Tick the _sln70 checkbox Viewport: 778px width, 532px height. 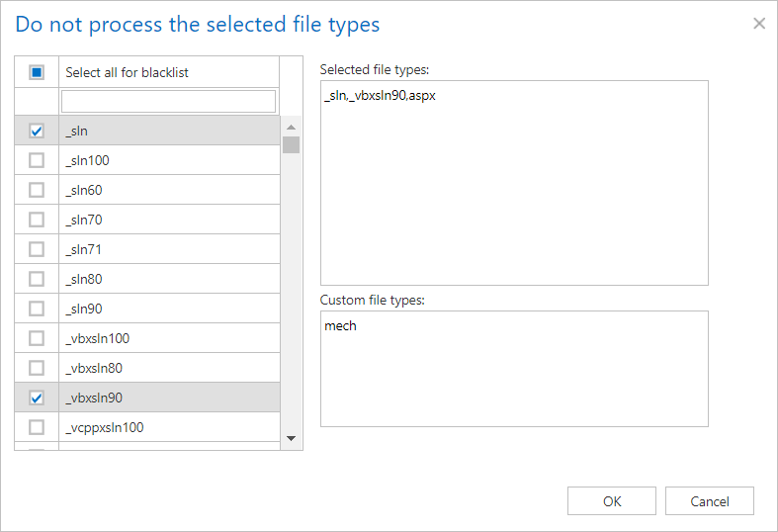tap(37, 220)
